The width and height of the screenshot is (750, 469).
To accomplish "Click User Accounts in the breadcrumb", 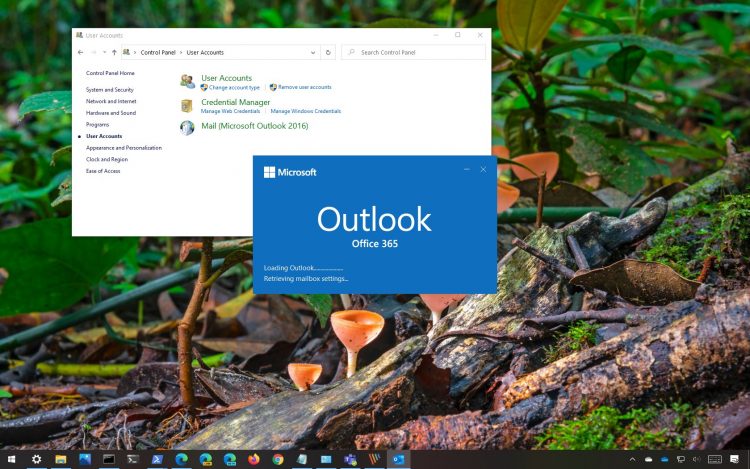I will coord(205,52).
